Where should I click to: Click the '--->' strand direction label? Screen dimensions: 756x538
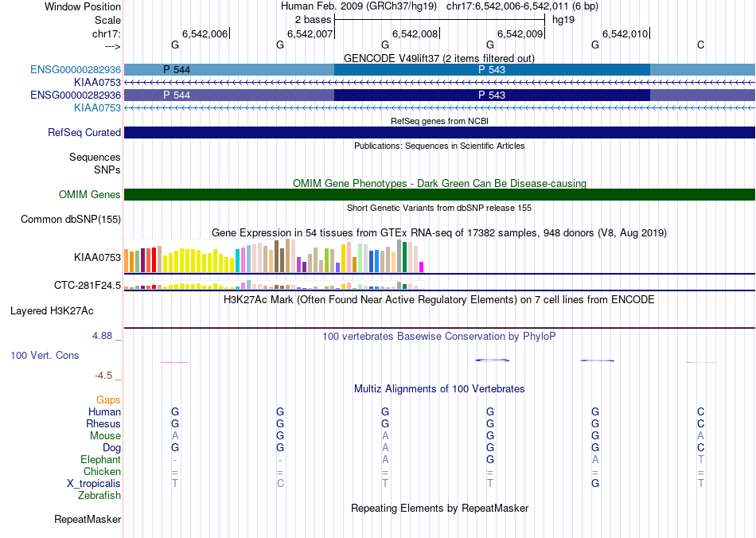[112, 46]
